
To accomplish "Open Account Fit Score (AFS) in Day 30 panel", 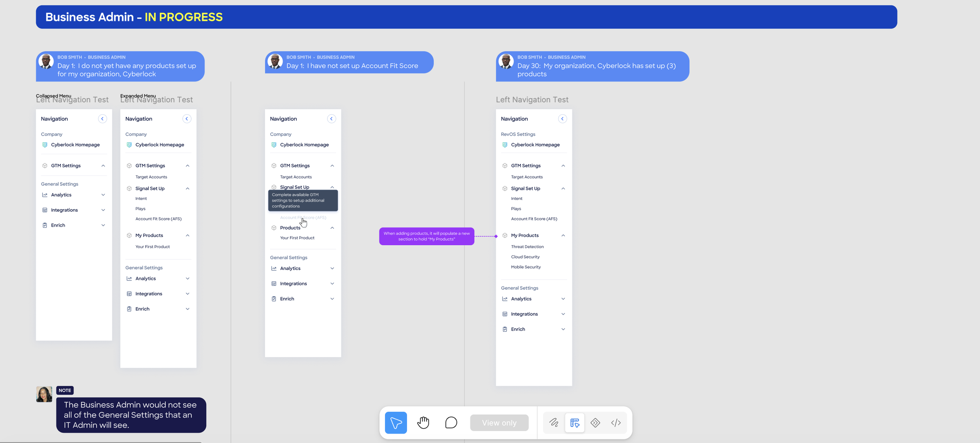I will tap(534, 219).
